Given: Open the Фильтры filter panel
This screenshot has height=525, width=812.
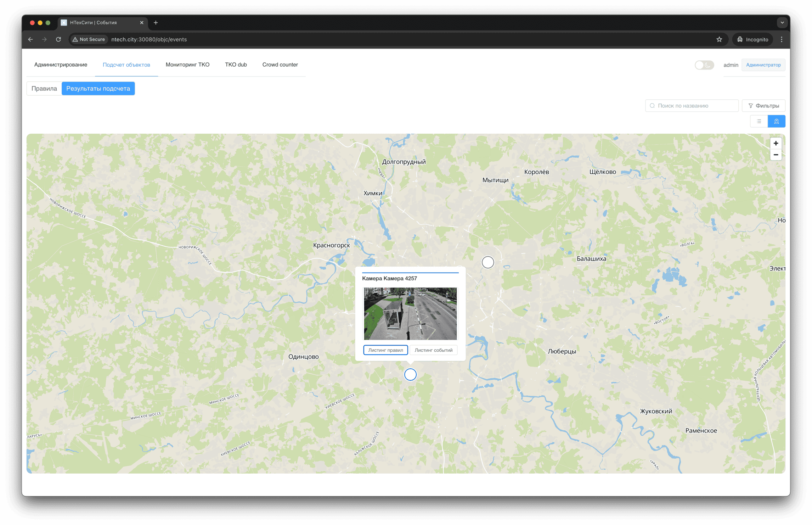Looking at the screenshot, I should 763,106.
